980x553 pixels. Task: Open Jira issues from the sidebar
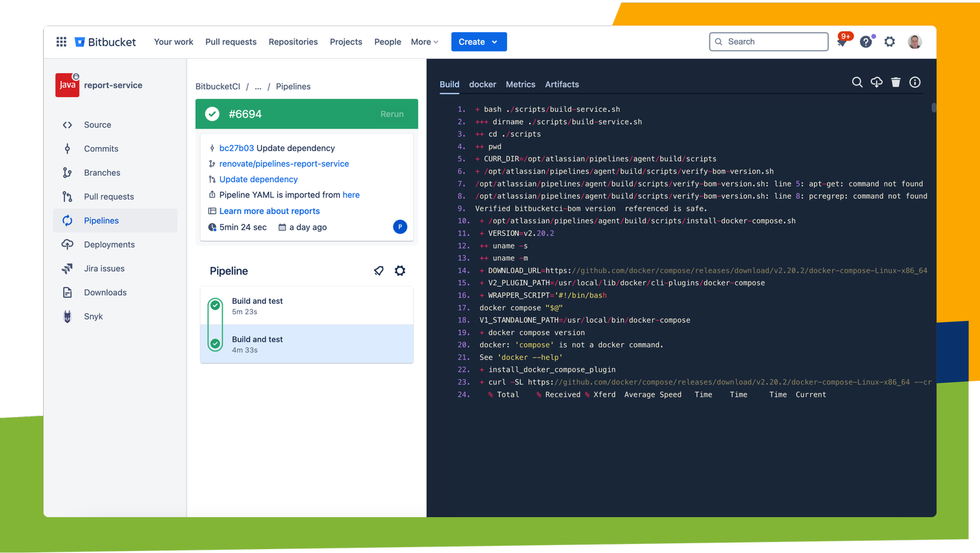point(105,268)
